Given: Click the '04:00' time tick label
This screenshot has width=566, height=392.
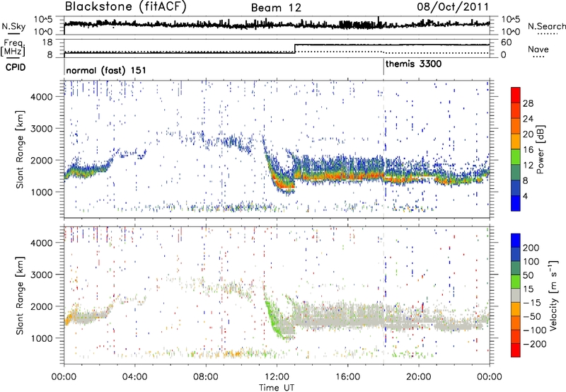Looking at the screenshot, I should point(134,377).
